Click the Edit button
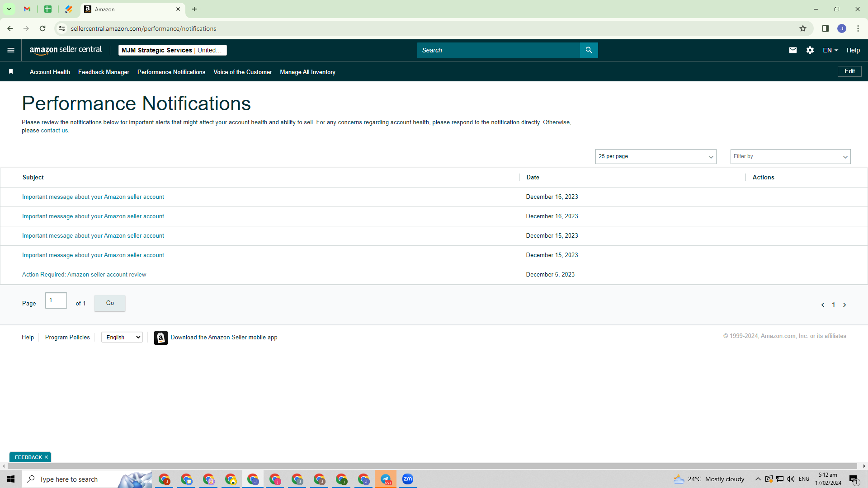 coord(849,71)
